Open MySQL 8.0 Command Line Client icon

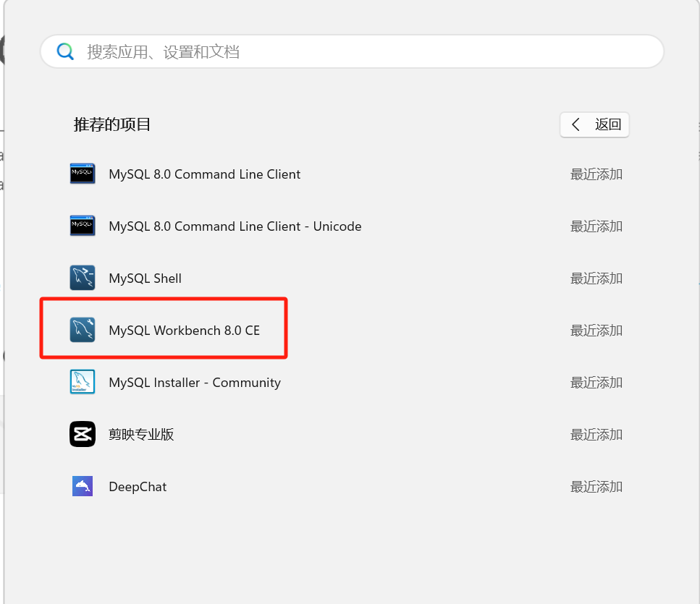click(x=82, y=174)
